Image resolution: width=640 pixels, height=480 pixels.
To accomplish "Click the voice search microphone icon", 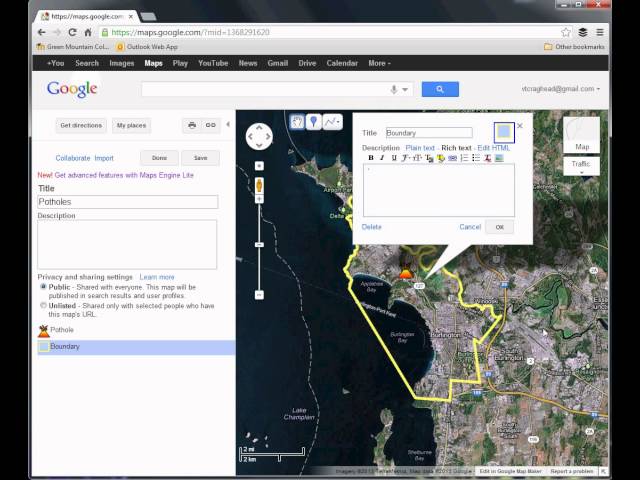I will (394, 89).
